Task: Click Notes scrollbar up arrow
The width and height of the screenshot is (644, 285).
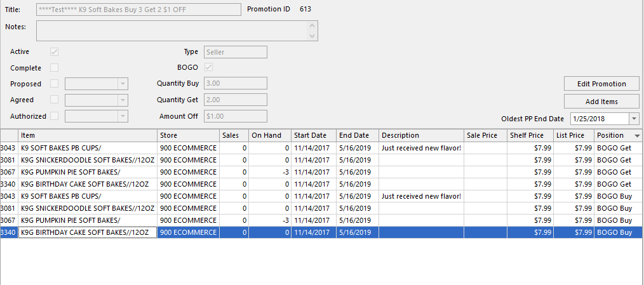Action: tap(312, 25)
